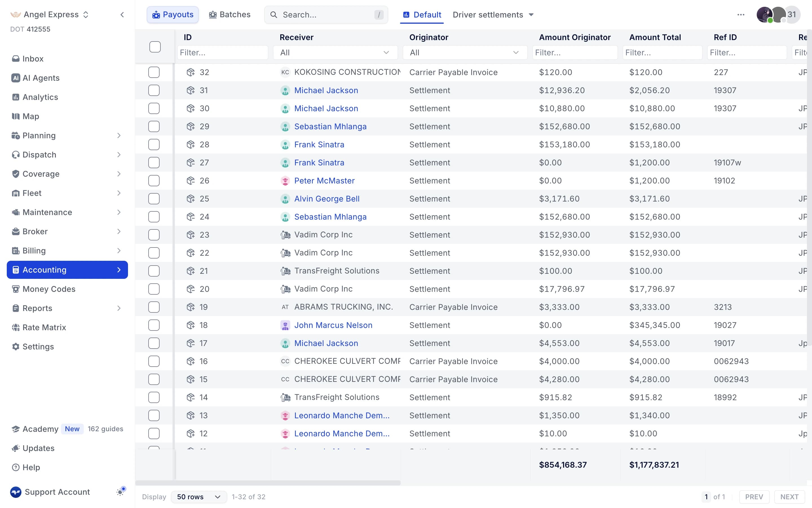Click the ID column Filter field
This screenshot has width=812, height=508.
tap(222, 52)
